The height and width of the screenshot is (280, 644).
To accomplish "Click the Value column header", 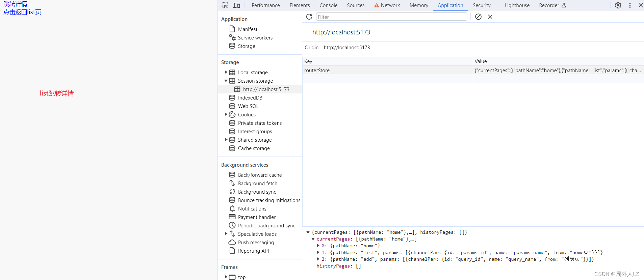I will point(558,61).
